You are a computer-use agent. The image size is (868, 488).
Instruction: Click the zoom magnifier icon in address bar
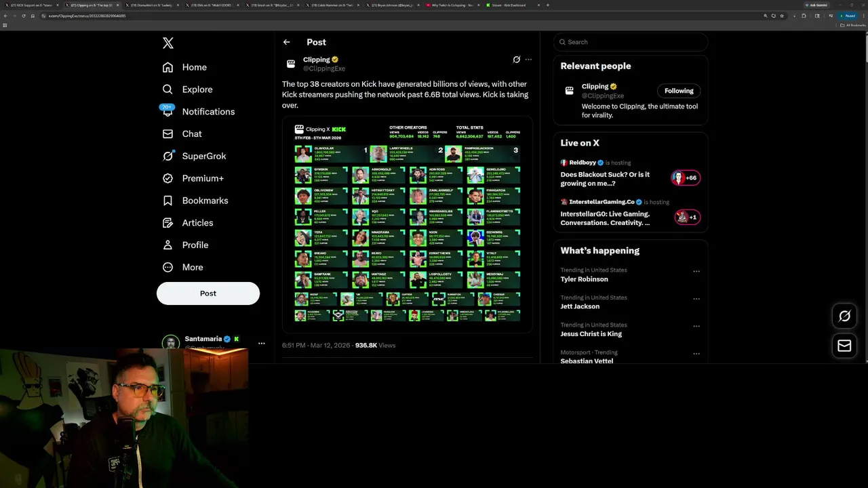[x=766, y=16]
